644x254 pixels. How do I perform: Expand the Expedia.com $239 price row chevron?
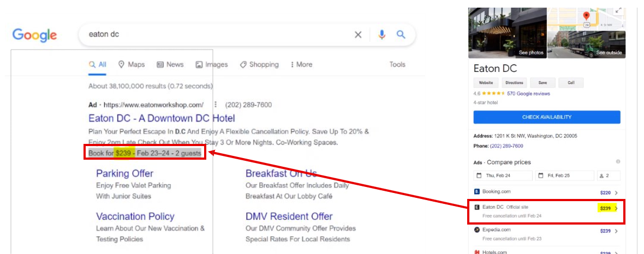(x=616, y=231)
